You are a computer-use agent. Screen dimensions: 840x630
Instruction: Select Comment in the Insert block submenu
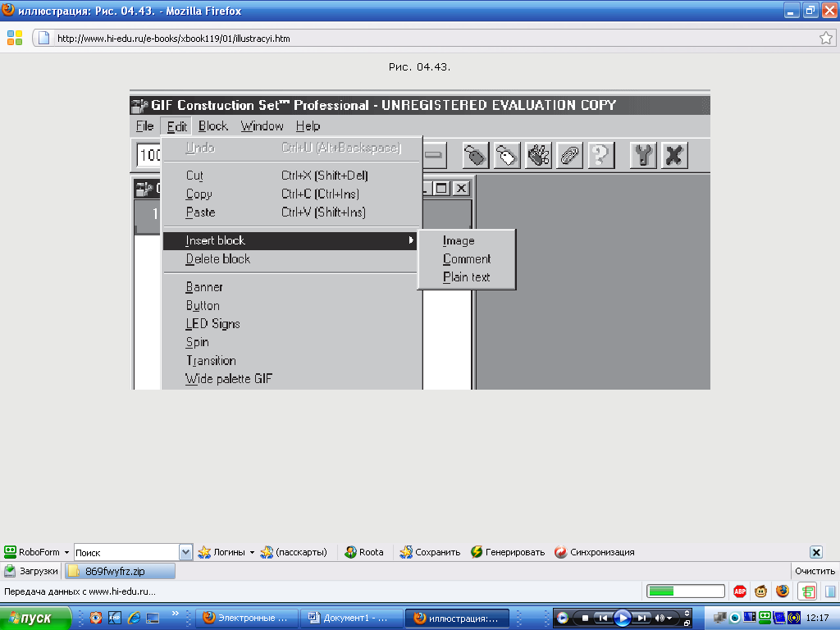466,258
